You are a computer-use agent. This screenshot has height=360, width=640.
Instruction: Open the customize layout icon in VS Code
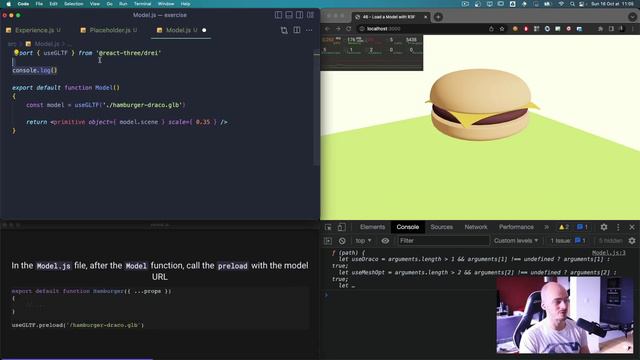tap(311, 15)
